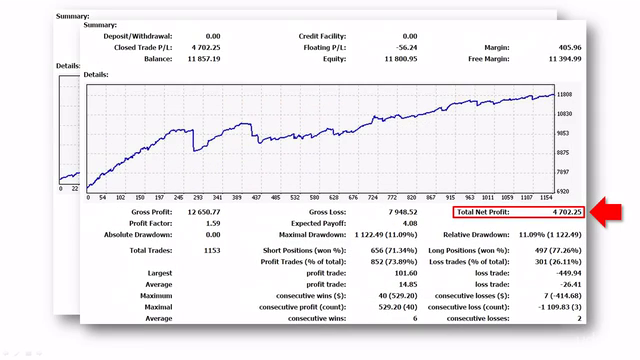Click the "Gross Loss:" label
The width and height of the screenshot is (640, 360).
(327, 212)
